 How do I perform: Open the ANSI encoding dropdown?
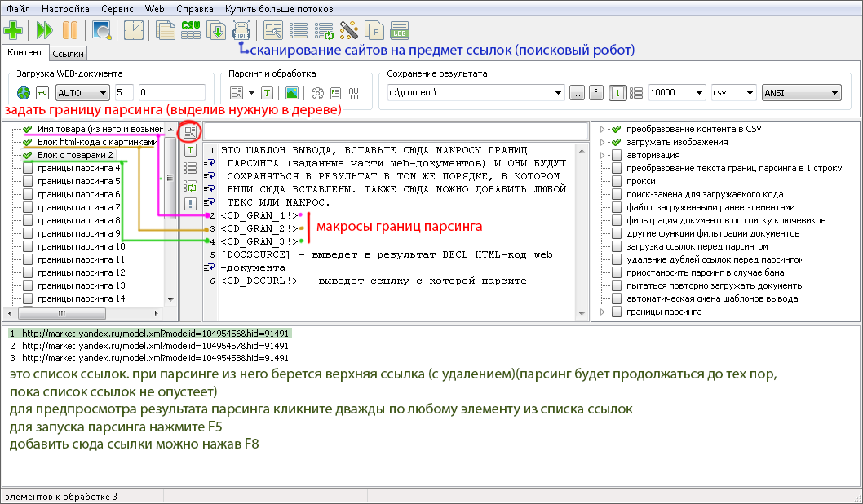800,93
